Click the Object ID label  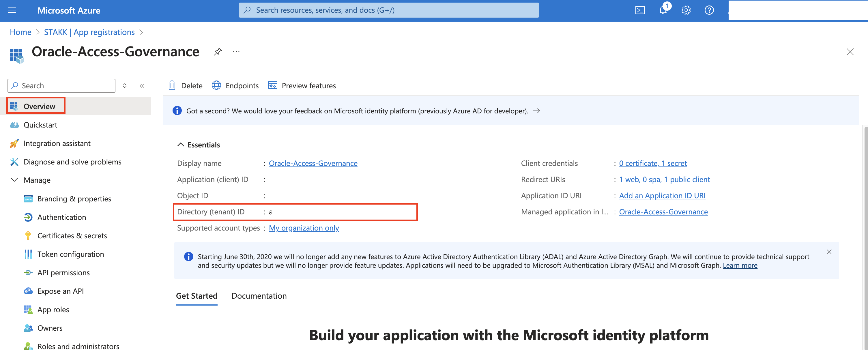coord(192,195)
